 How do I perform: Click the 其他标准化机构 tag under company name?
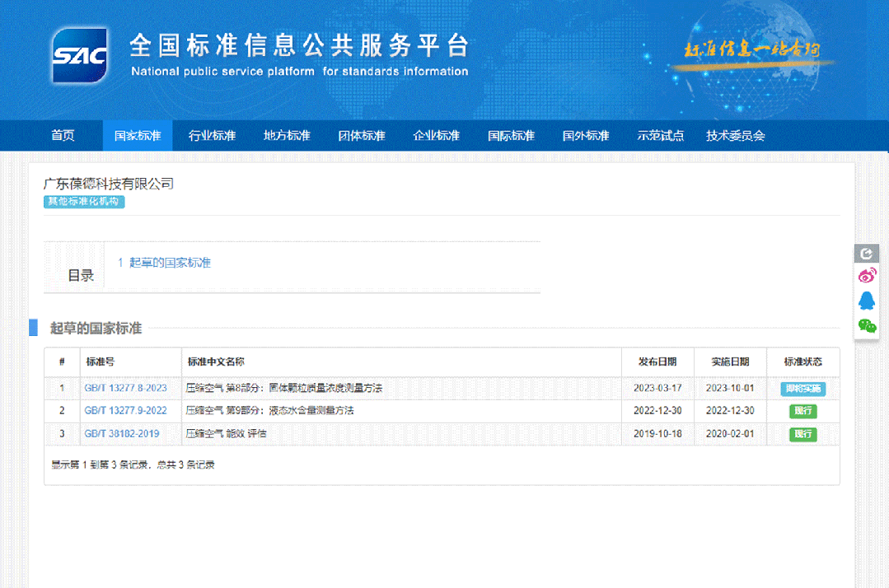[x=83, y=202]
